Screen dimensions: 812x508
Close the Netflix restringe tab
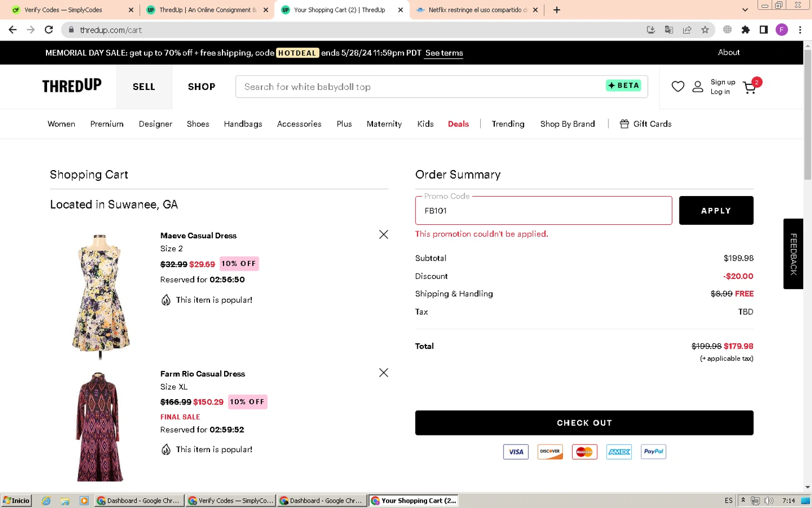[x=535, y=10]
